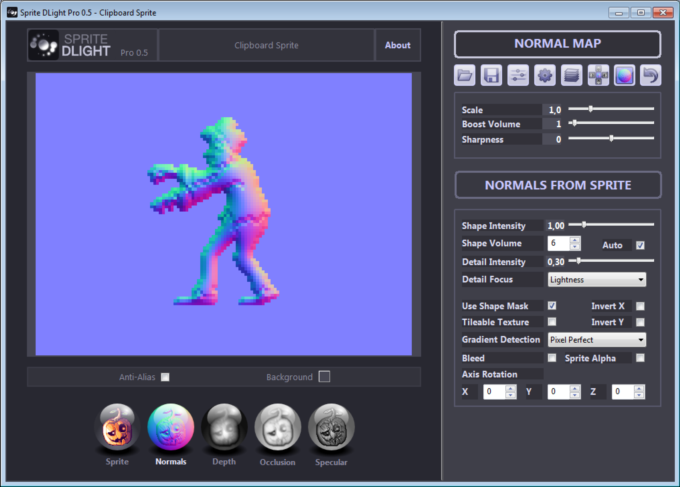Click the Scale value 1,0
The height and width of the screenshot is (487, 680).
[555, 110]
